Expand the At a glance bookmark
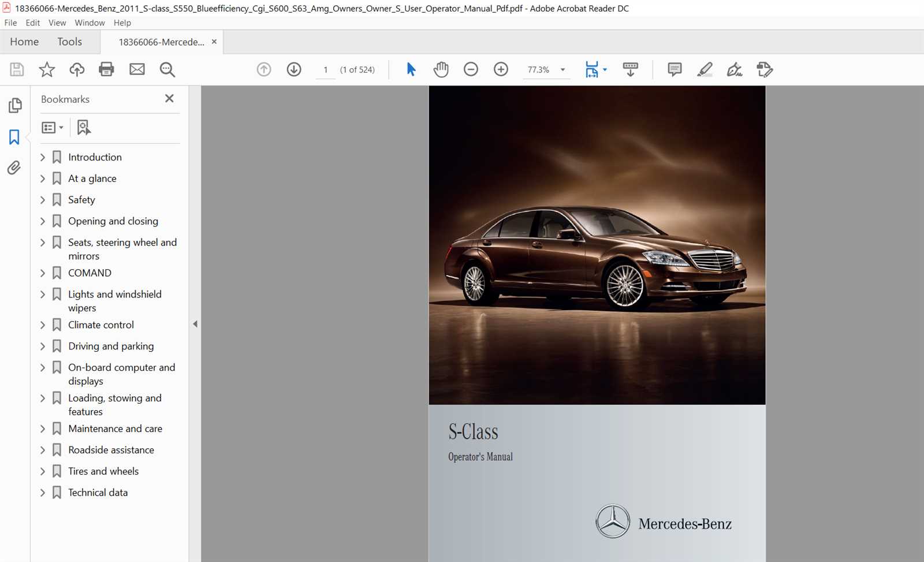 pos(42,178)
